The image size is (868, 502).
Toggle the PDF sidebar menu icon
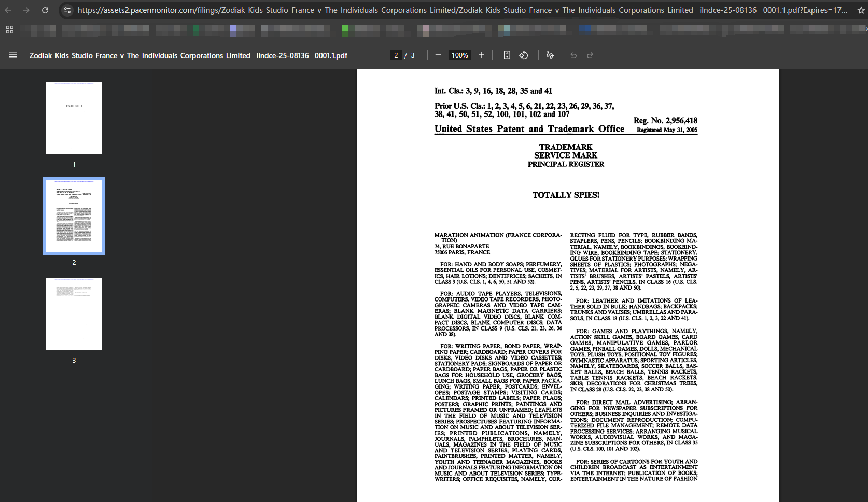tap(13, 55)
